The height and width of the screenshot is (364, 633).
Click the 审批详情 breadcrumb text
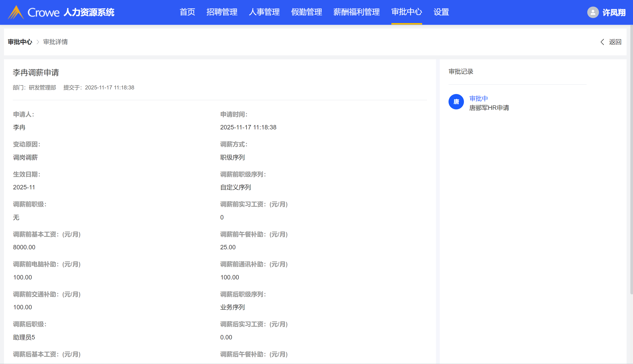(x=55, y=42)
